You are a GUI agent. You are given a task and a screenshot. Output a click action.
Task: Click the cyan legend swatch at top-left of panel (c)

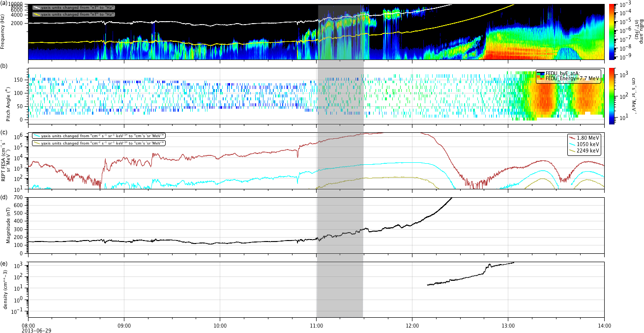tap(36, 136)
